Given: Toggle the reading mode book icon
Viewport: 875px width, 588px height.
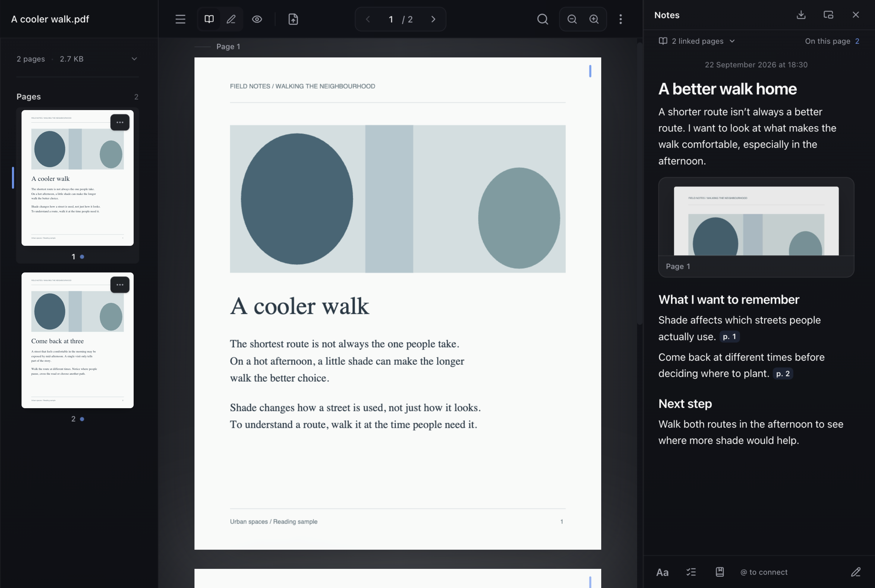Looking at the screenshot, I should click(209, 19).
